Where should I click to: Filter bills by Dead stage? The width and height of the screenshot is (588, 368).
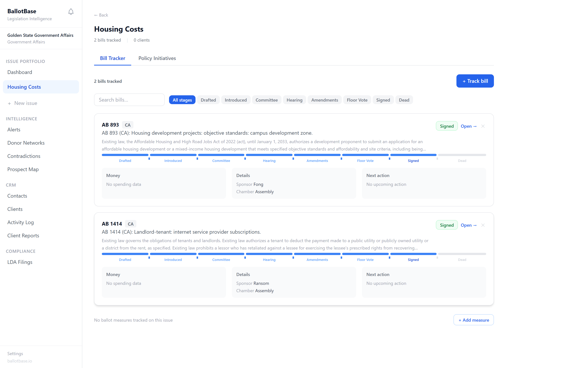[x=404, y=100]
